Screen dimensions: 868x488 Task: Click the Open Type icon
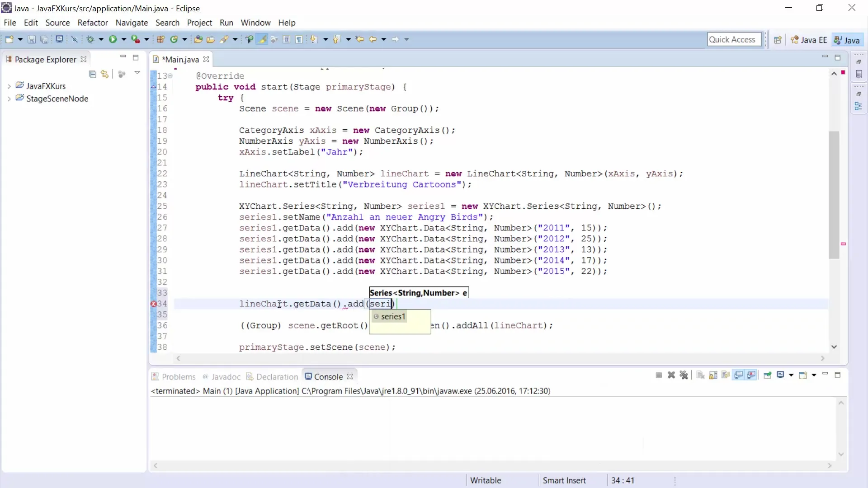click(198, 40)
